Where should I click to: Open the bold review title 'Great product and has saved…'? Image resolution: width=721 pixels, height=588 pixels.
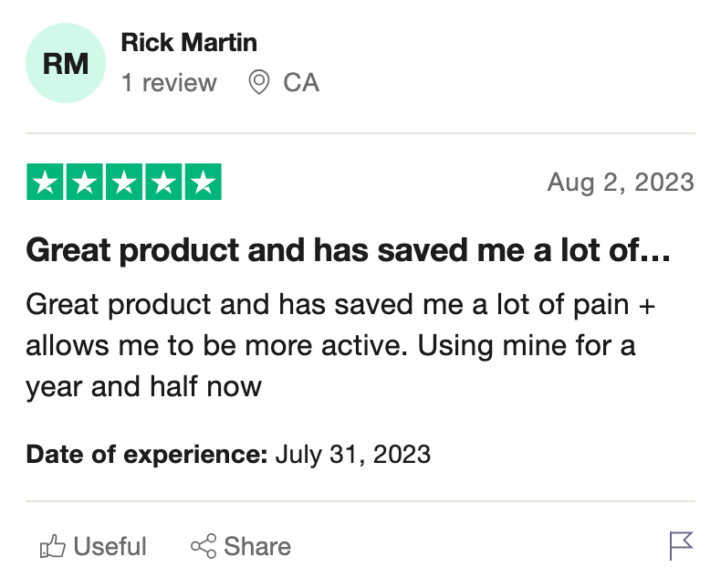pyautogui.click(x=349, y=250)
